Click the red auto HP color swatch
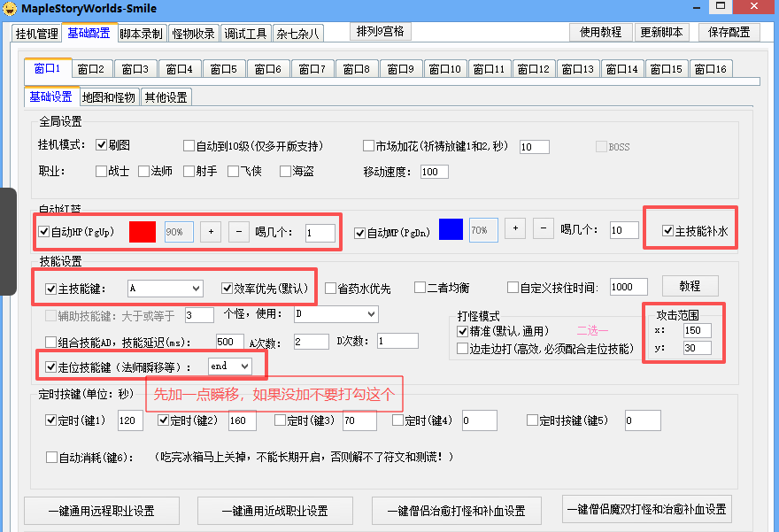The image size is (779, 532). [x=143, y=232]
